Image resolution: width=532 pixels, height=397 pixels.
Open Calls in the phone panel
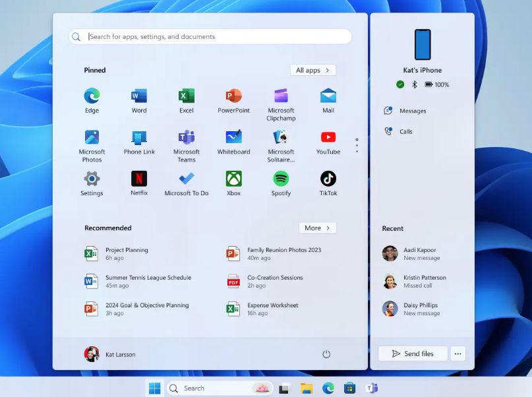pyautogui.click(x=398, y=131)
